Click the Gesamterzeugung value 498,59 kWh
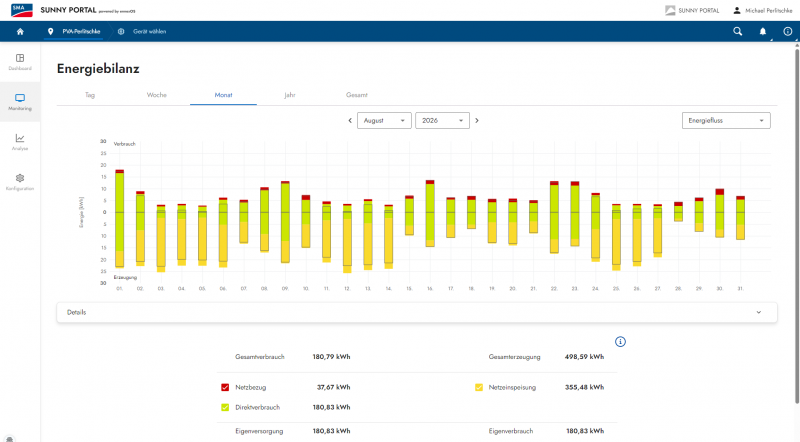Screen dimensions: 800x442 (x=584, y=357)
